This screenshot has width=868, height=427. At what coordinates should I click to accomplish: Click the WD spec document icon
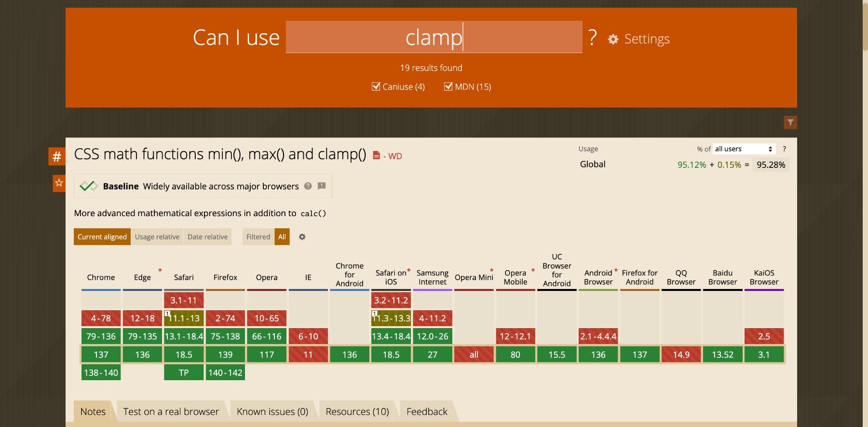click(376, 155)
